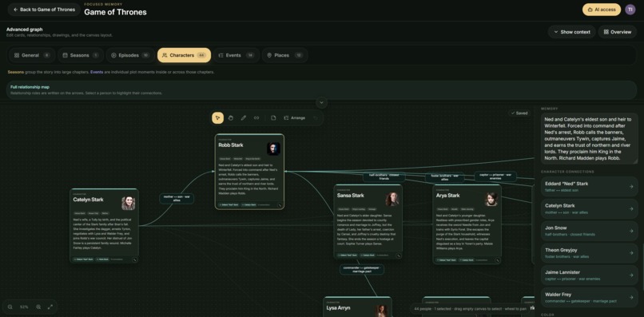The image size is (644, 317).
Task: Click the 'foster brothers · war allies' edge label
Action: click(444, 177)
